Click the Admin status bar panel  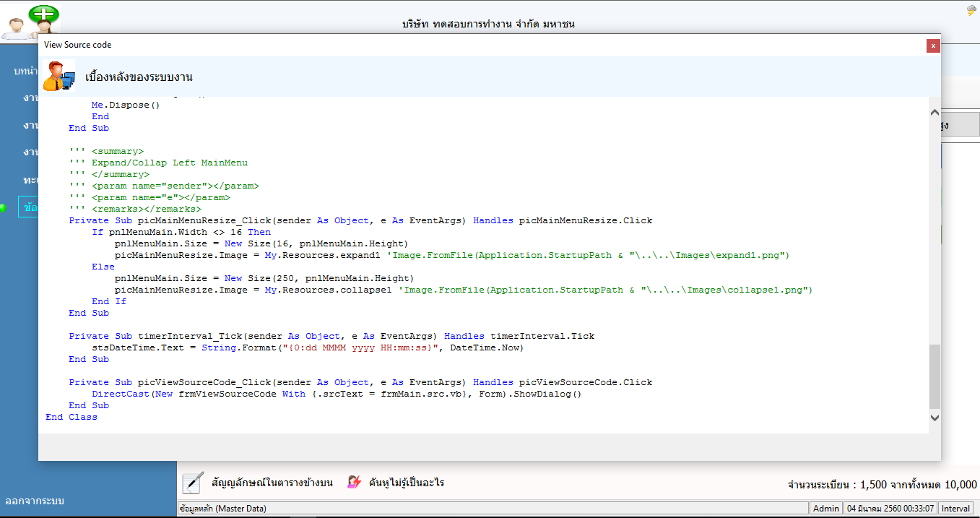(x=826, y=509)
